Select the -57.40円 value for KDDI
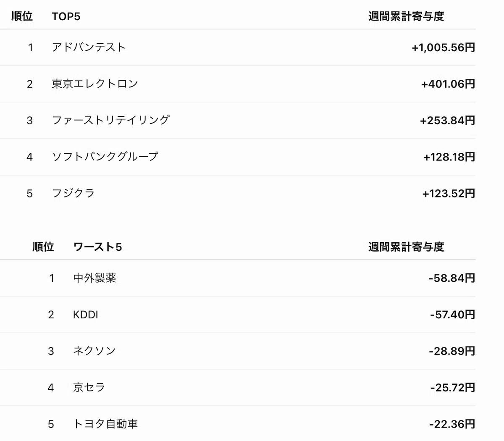 [453, 315]
